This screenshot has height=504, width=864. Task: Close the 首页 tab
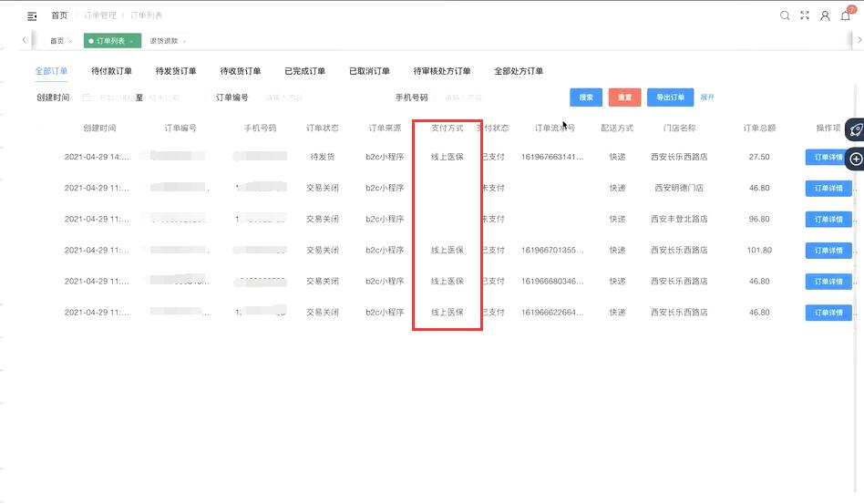pyautogui.click(x=71, y=41)
